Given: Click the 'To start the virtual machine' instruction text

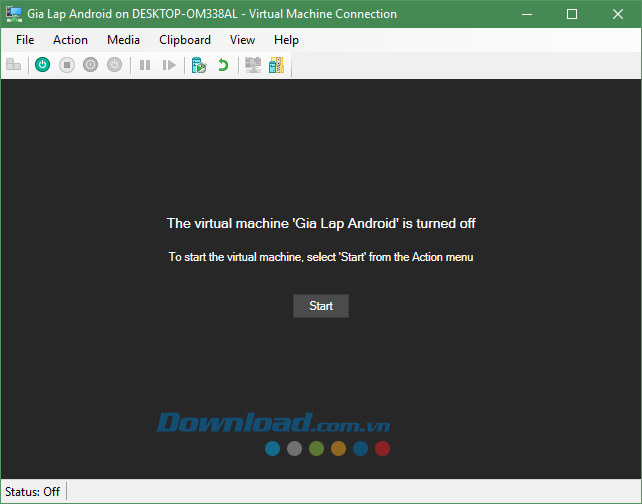Looking at the screenshot, I should click(x=321, y=257).
